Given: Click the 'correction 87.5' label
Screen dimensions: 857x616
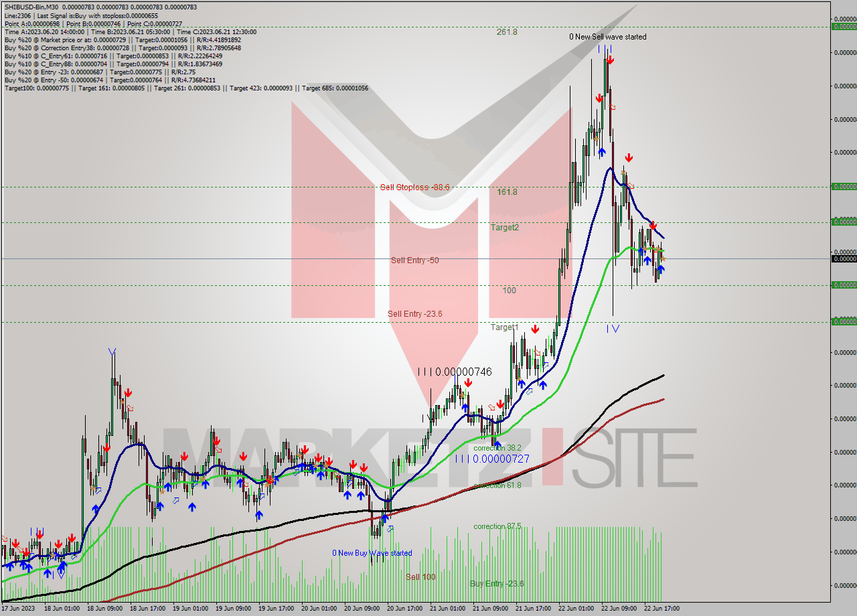Looking at the screenshot, I should pos(497,527).
